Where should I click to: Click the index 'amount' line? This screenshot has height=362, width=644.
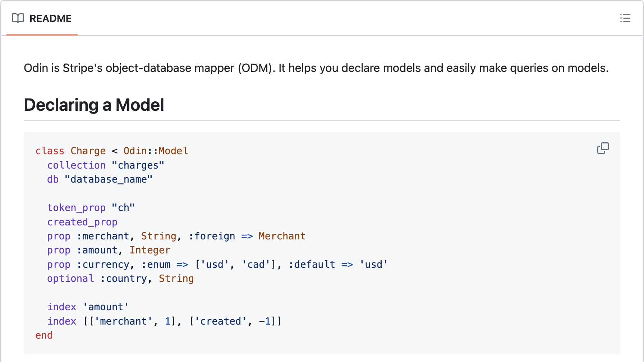tap(88, 307)
